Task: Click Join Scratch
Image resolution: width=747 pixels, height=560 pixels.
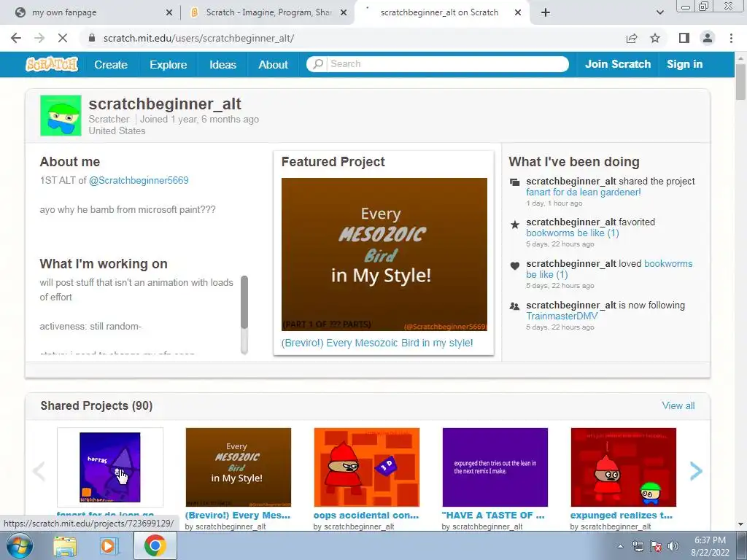Action: coord(617,64)
